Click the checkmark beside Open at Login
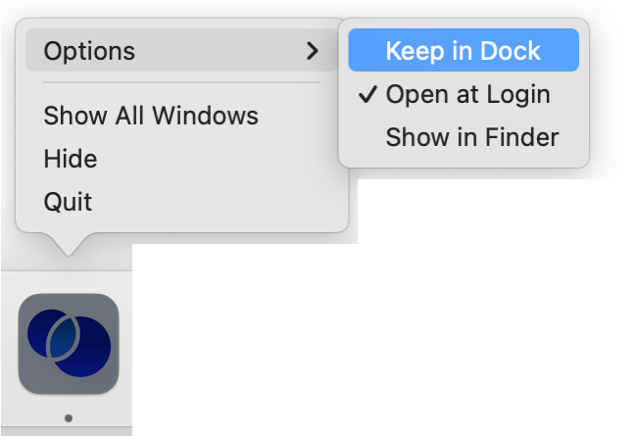 click(367, 95)
